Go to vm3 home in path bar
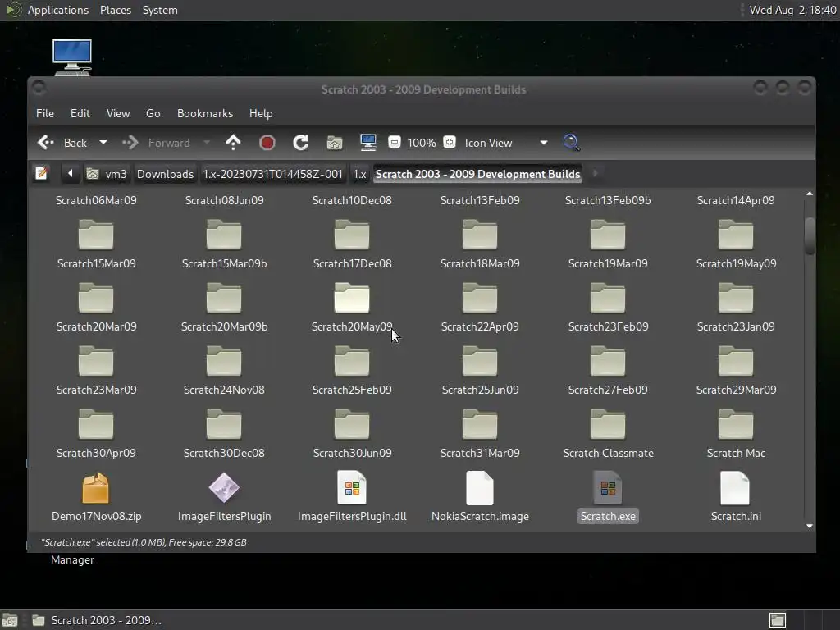The width and height of the screenshot is (840, 630). (107, 174)
